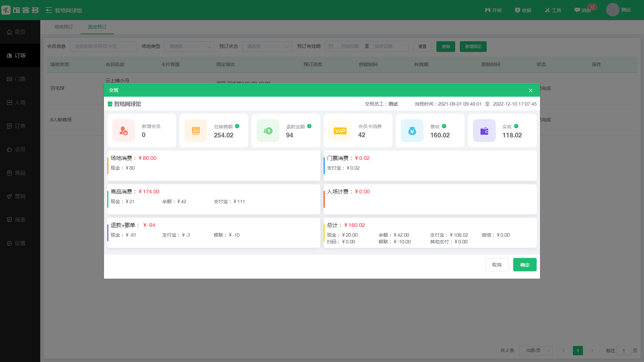This screenshot has width=644, height=362.
Task: Click the sidebar collapse menu icon
Action: click(49, 10)
